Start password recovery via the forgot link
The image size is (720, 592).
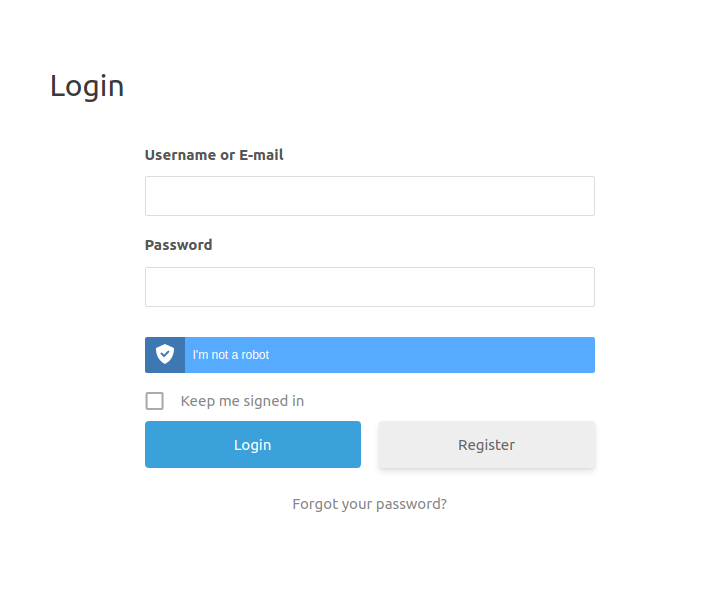[369, 504]
